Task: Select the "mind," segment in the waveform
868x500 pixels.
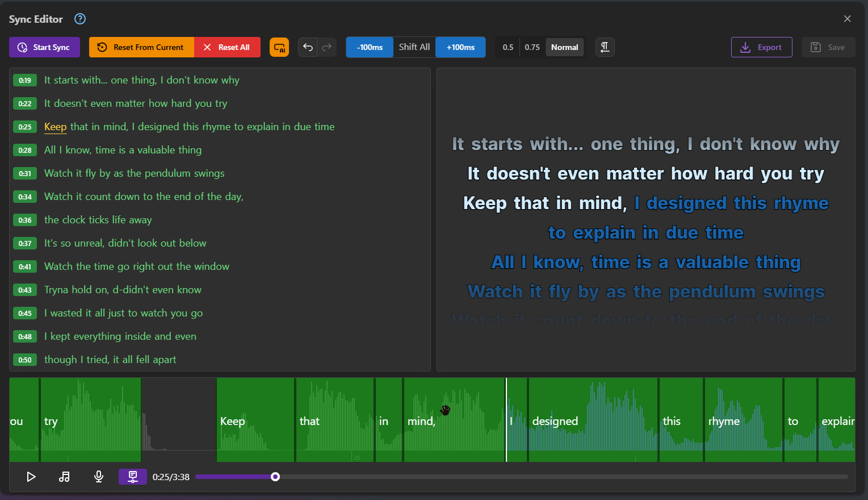Action: tap(454, 420)
